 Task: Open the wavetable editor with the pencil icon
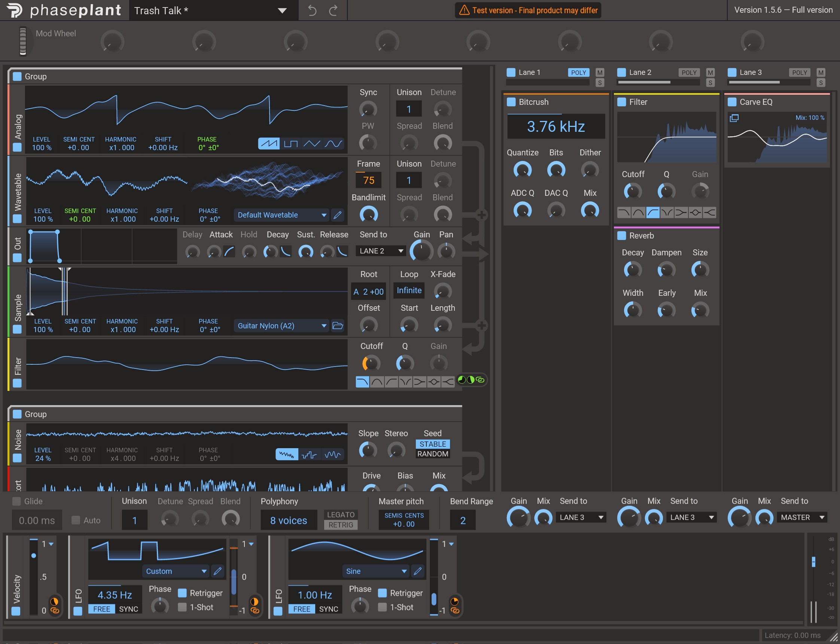(x=338, y=215)
